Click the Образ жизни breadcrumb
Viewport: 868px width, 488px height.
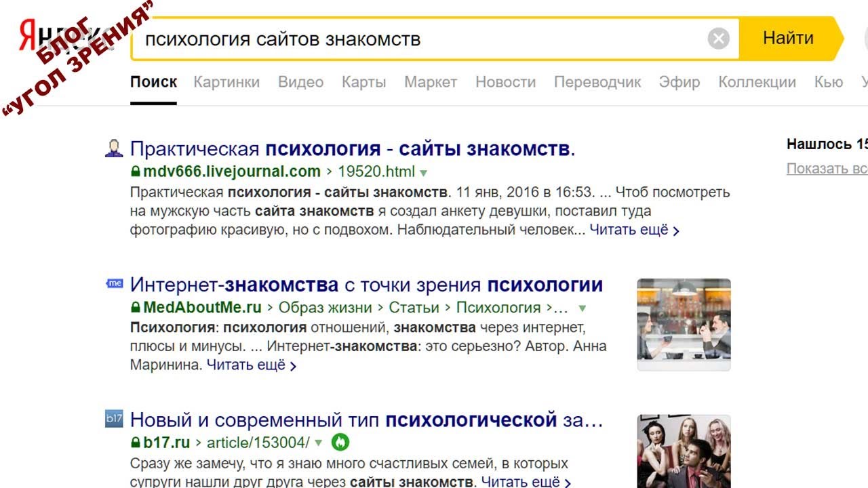325,307
